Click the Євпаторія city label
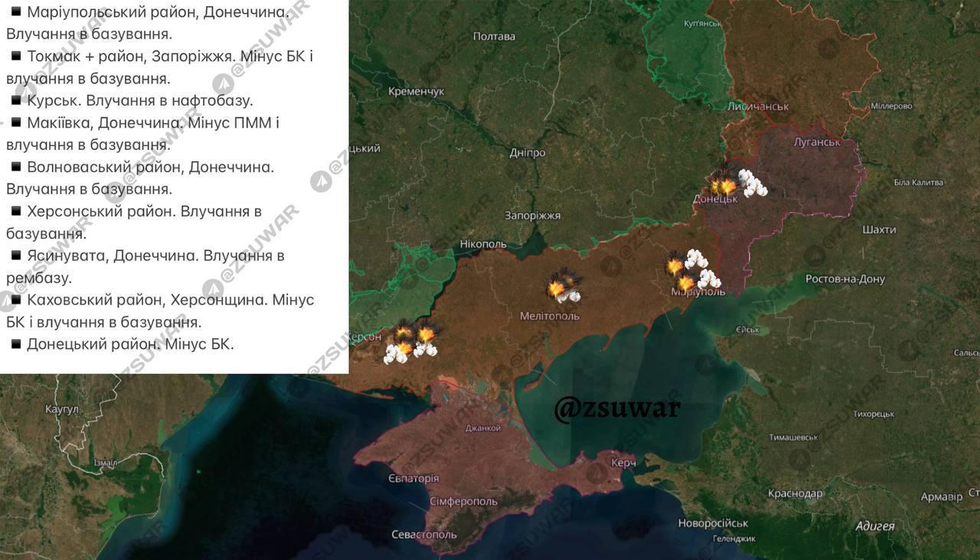Screen dimensions: 980x560 (x=414, y=478)
